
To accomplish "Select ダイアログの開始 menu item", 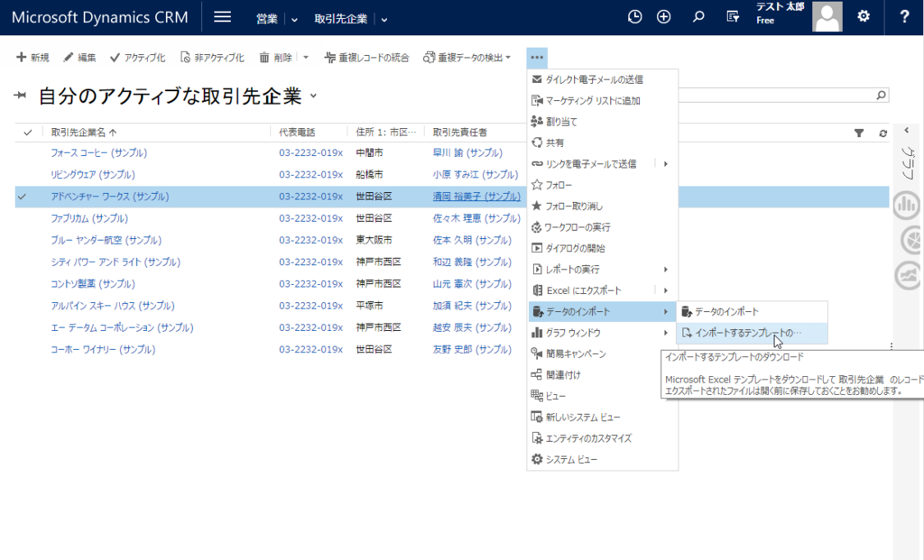I will [602, 248].
